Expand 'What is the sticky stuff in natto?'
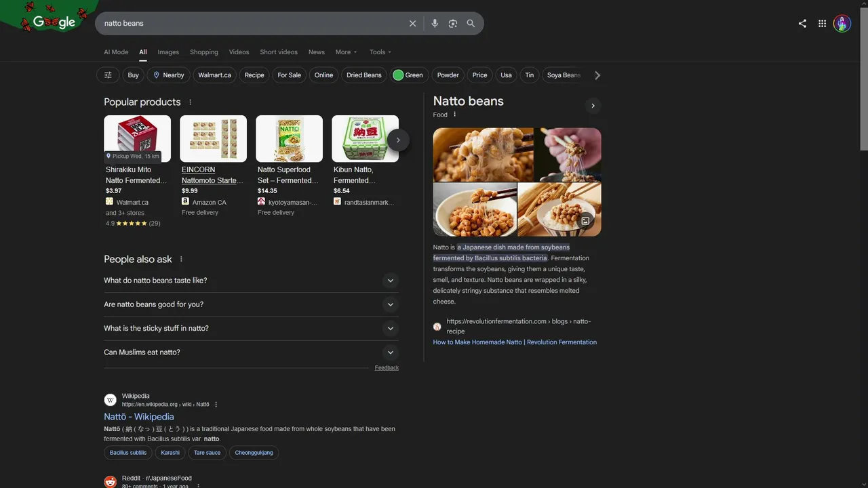Screen dimensions: 868x488 (x=251, y=328)
